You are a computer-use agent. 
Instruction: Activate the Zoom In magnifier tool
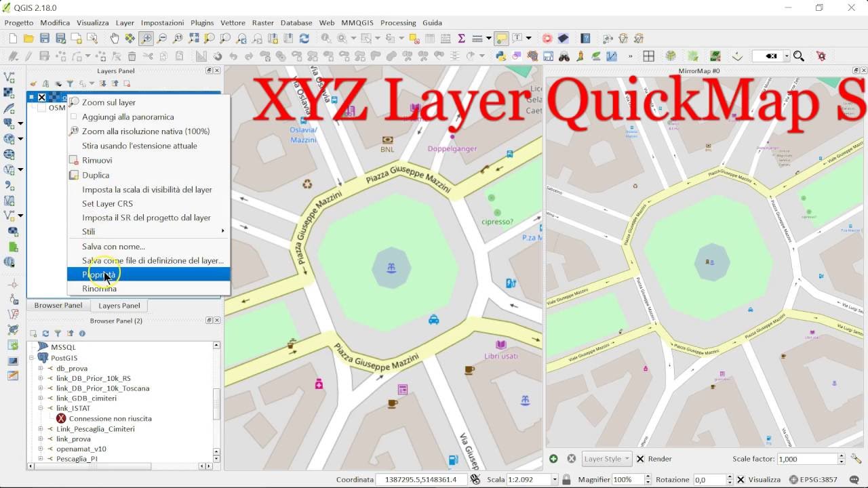[146, 39]
